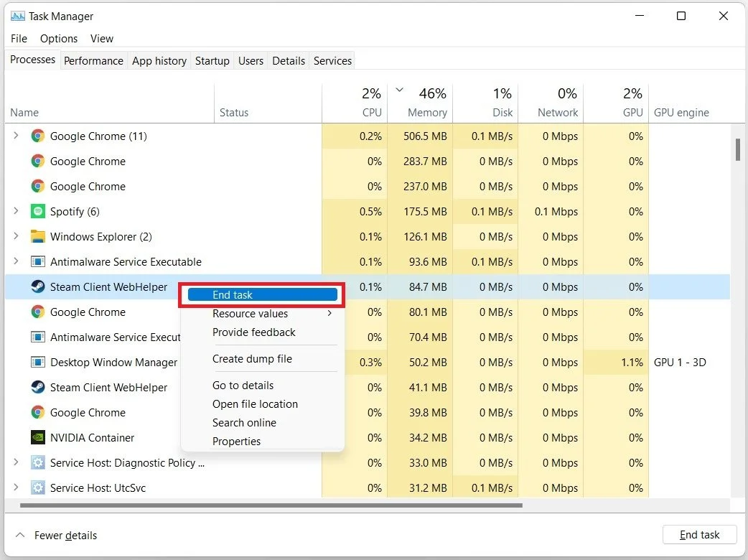Select the Desktop Window Manager process name

(x=113, y=362)
